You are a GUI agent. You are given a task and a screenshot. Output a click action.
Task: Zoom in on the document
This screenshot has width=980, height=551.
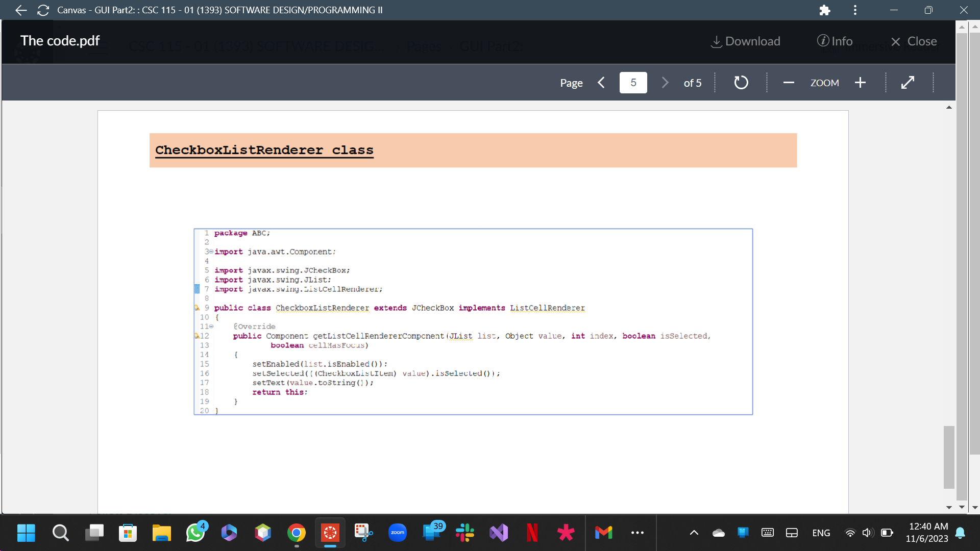[x=860, y=82]
